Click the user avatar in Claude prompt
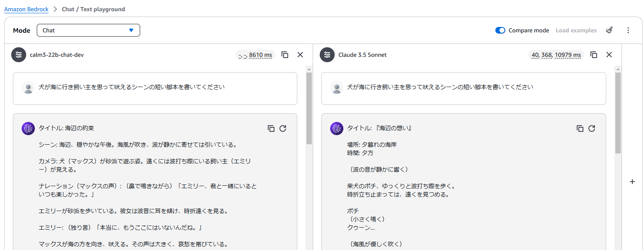644x250 pixels. pyautogui.click(x=337, y=87)
